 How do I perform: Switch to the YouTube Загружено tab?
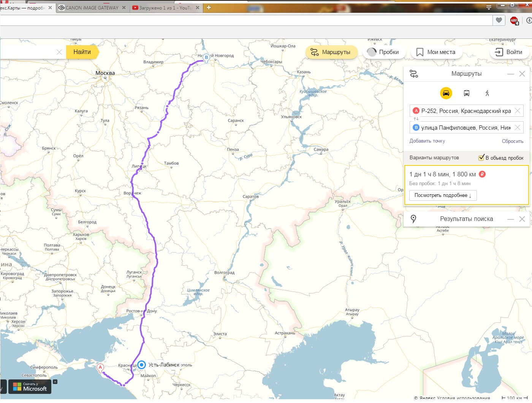pos(165,8)
